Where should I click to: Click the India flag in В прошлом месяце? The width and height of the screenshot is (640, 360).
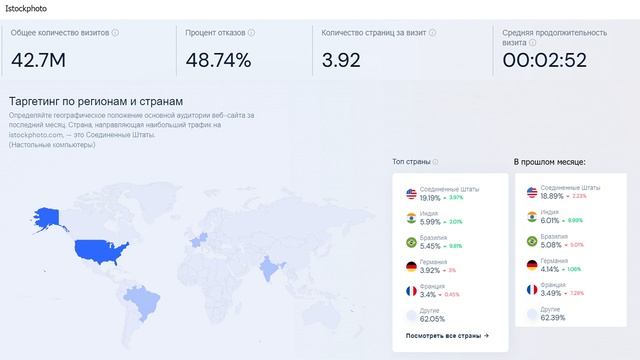click(532, 217)
